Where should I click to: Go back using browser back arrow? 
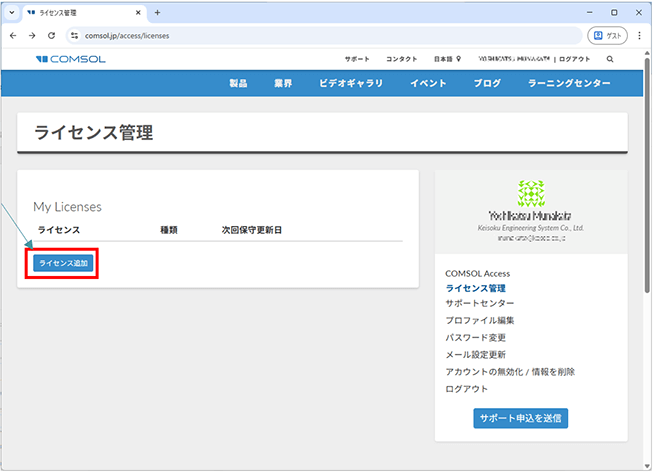pos(12,35)
